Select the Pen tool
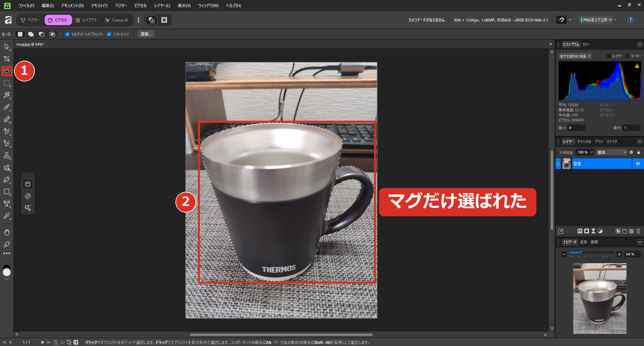 [x=7, y=179]
